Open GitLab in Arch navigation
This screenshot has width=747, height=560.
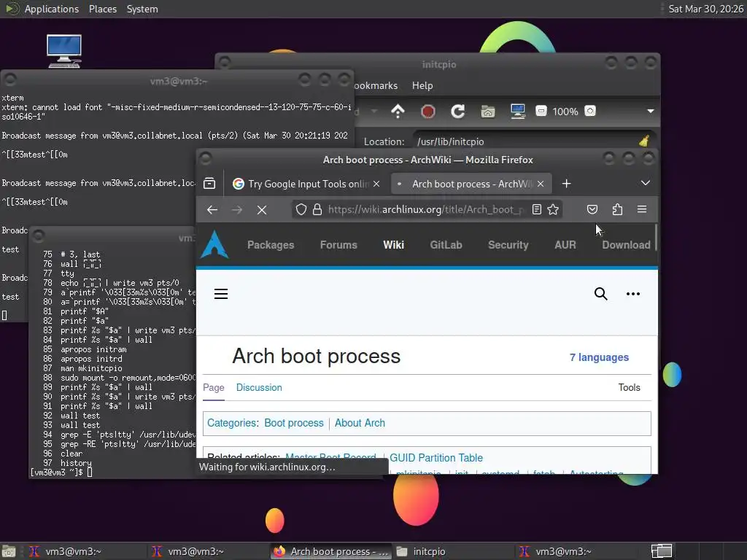coord(446,245)
